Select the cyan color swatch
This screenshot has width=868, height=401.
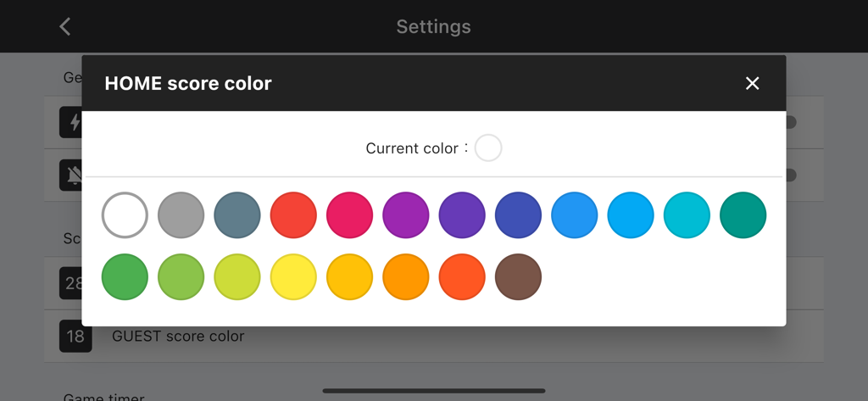687,214
